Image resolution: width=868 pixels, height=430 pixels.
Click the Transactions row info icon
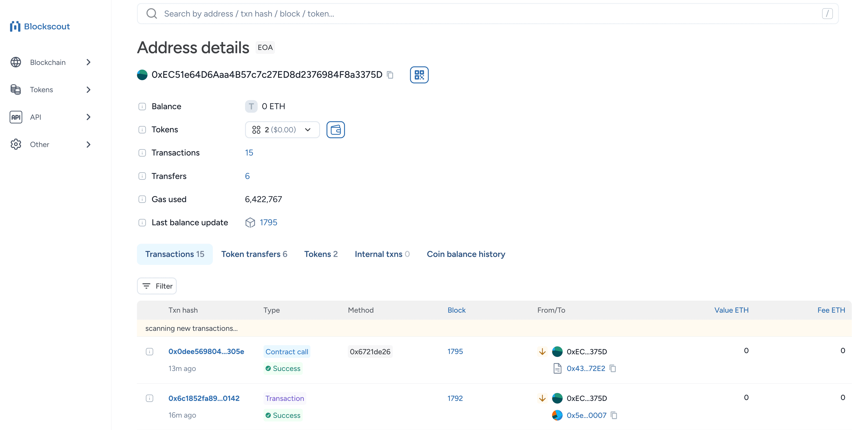(142, 153)
